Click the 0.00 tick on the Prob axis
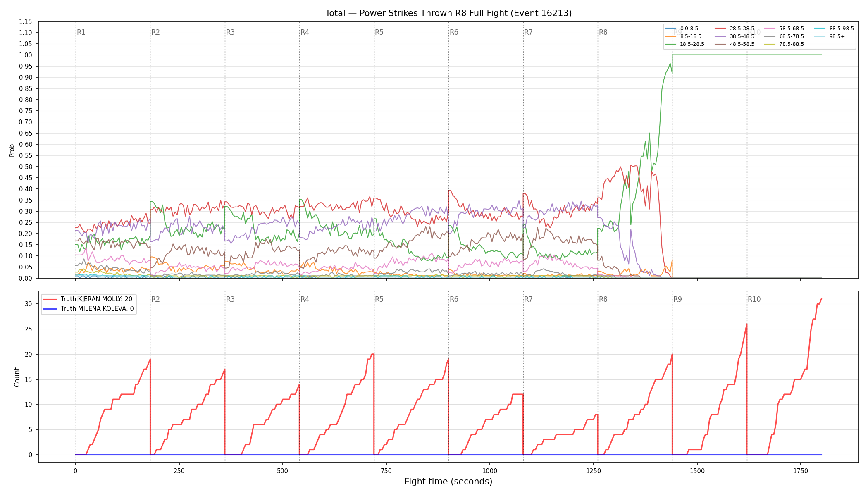Screen dimensions: 868x496 (x=26, y=278)
